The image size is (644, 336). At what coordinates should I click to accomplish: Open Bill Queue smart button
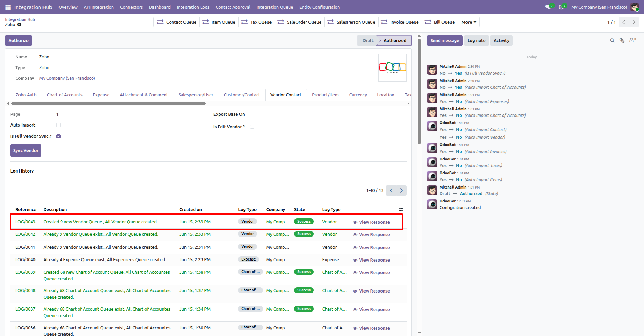click(440, 22)
